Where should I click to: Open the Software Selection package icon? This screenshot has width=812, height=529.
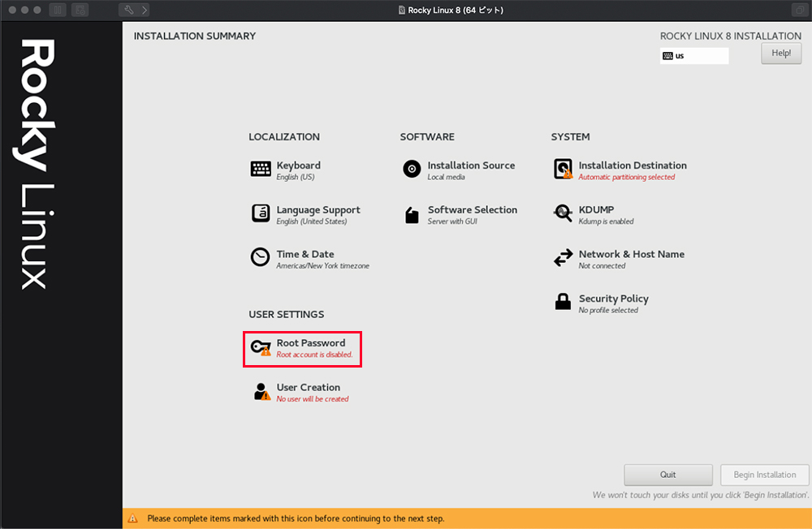[x=412, y=215]
